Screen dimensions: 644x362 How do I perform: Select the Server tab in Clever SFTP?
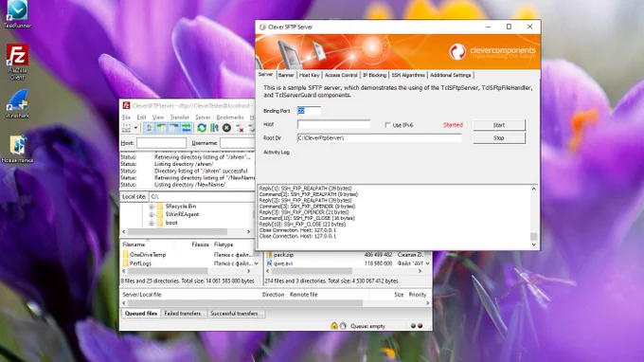point(265,74)
